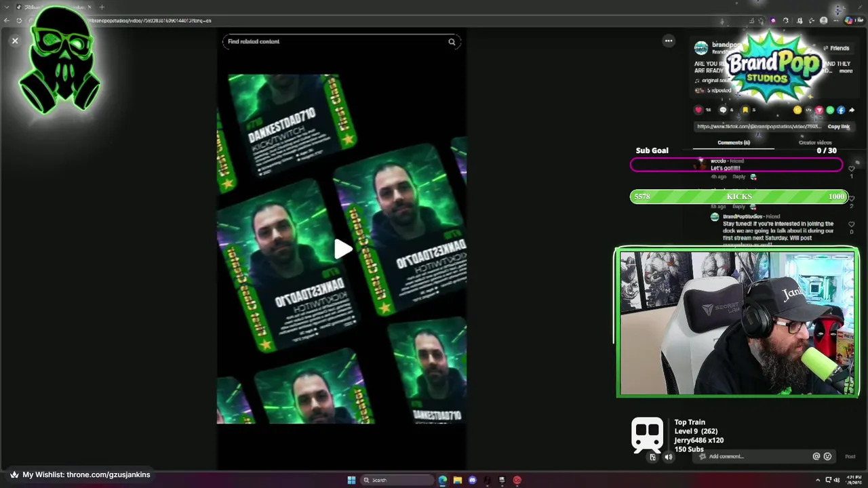Like weedo's 'Let's go!!!!!!' comment heart

click(852, 169)
